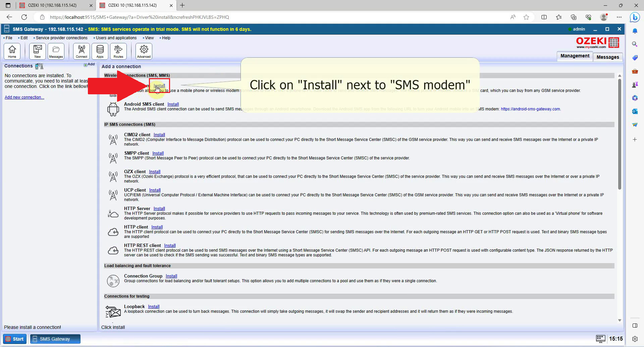644x347 pixels.
Task: Open Service provider connections menu
Action: pyautogui.click(x=61, y=38)
